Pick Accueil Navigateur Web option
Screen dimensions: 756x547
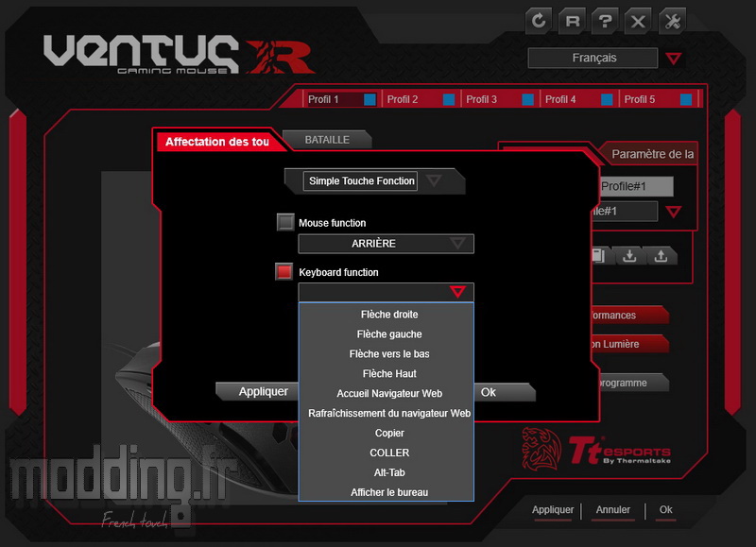(x=388, y=393)
